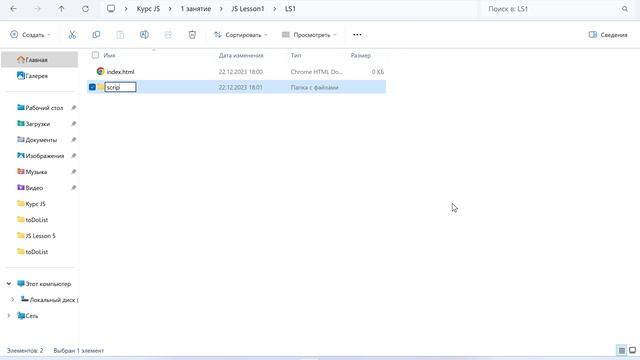This screenshot has width=640, height=360.
Task: Open the Сведения details pane
Action: (x=608, y=35)
